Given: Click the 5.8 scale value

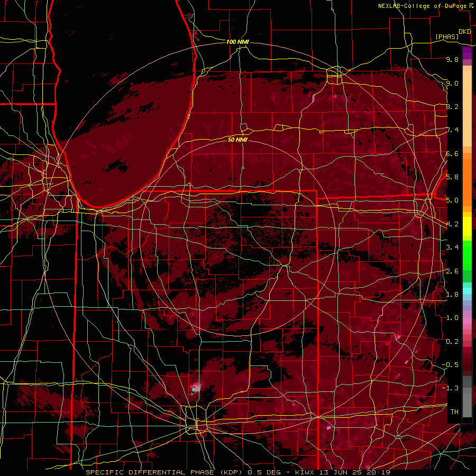Looking at the screenshot, I should (452, 177).
